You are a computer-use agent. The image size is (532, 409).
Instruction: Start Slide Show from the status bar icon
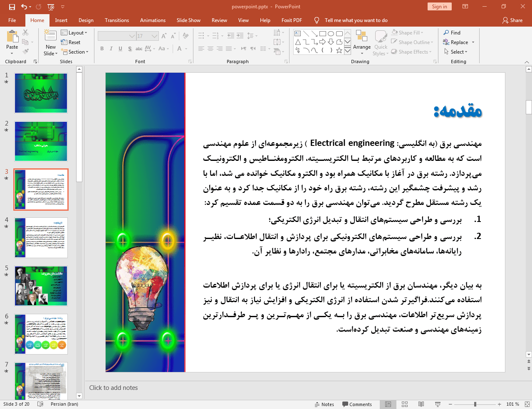click(x=438, y=404)
